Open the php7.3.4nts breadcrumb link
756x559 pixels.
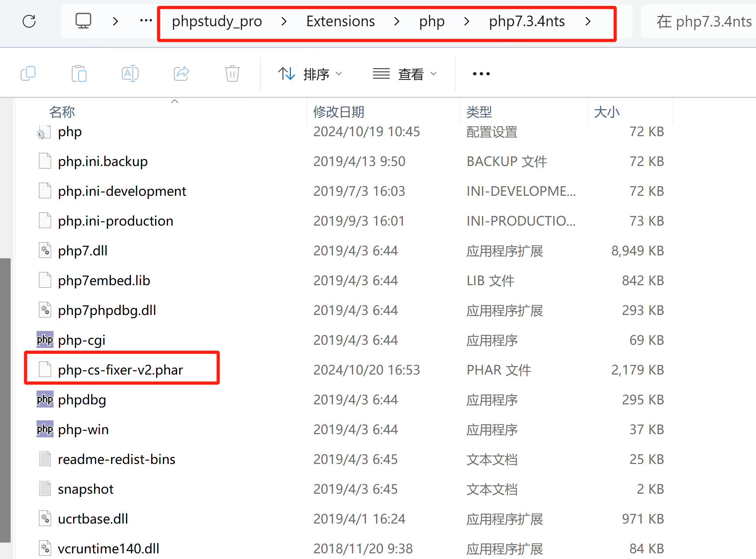click(526, 21)
